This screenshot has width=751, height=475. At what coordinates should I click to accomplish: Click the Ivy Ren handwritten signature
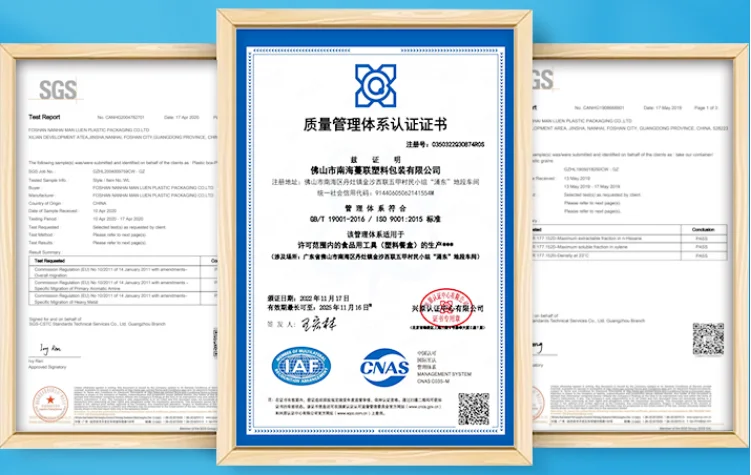[50, 349]
